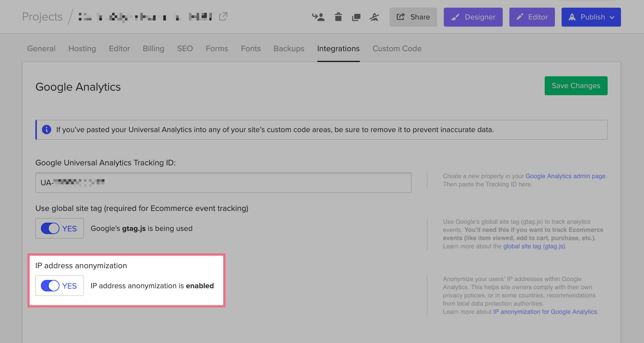
Task: Click the duplicate project icon
Action: (x=356, y=17)
